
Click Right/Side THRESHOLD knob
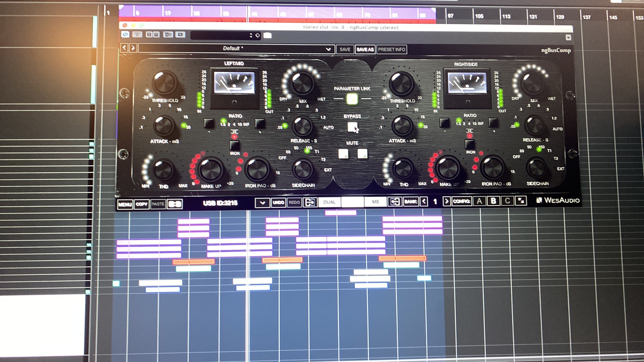[401, 83]
